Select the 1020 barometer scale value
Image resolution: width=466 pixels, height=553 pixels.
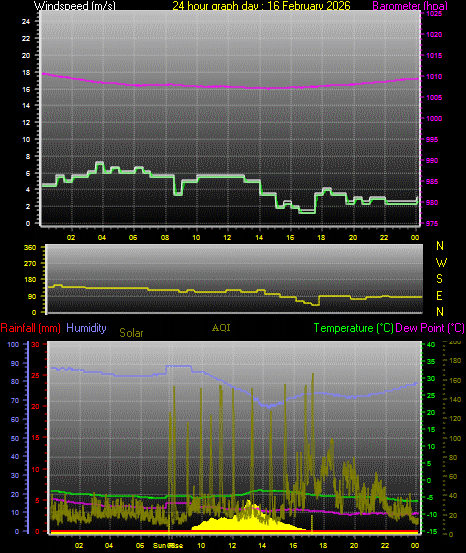pos(434,35)
